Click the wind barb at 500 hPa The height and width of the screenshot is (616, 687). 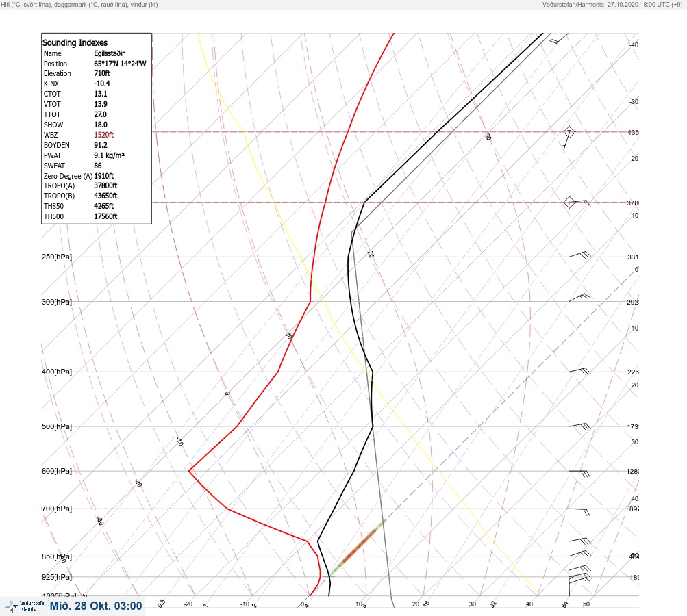pyautogui.click(x=579, y=426)
